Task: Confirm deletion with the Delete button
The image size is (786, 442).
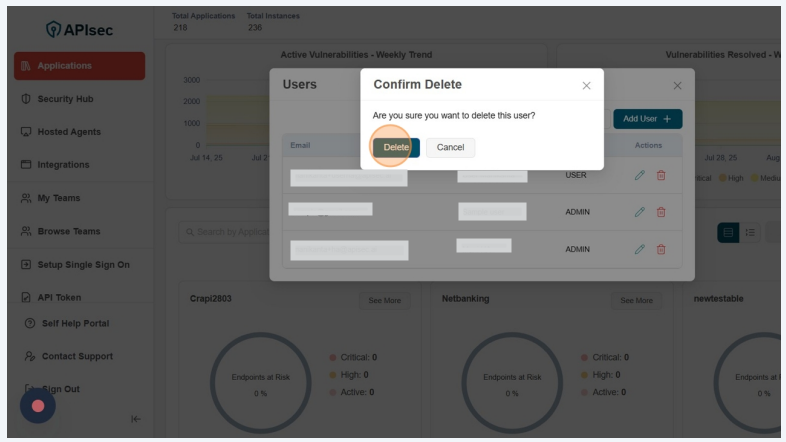Action: (x=396, y=147)
